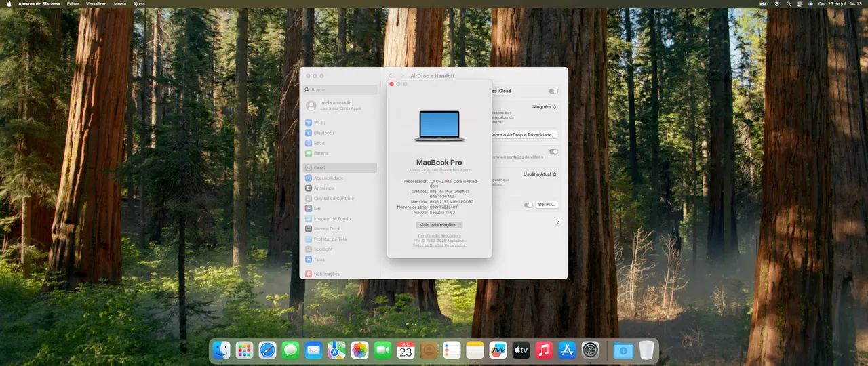
Task: Launch Safari from the Dock
Action: [267, 350]
